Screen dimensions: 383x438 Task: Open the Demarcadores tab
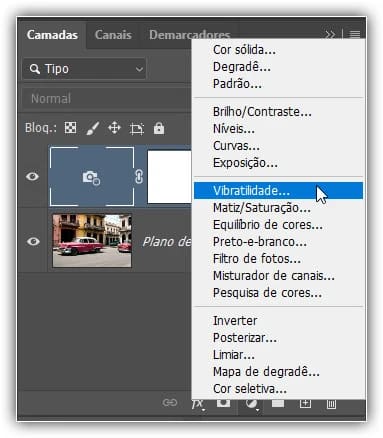pos(189,35)
